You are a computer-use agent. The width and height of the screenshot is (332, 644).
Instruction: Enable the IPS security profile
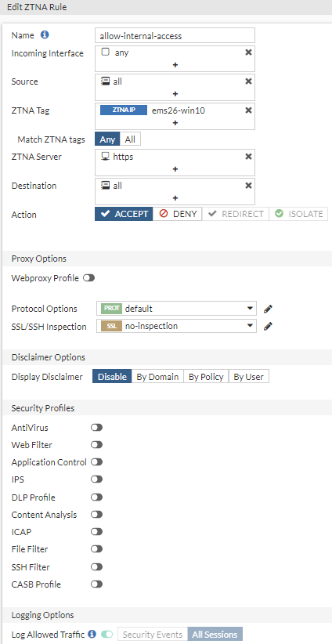pyautogui.click(x=97, y=479)
